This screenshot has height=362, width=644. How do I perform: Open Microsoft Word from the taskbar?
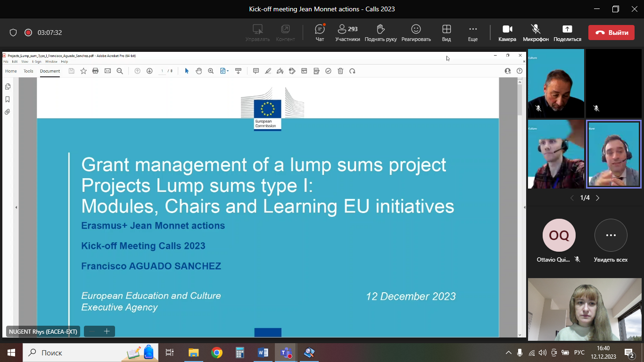tap(263, 353)
